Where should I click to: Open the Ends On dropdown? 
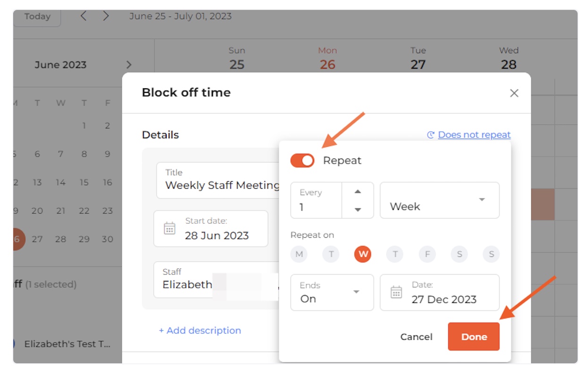(x=332, y=293)
